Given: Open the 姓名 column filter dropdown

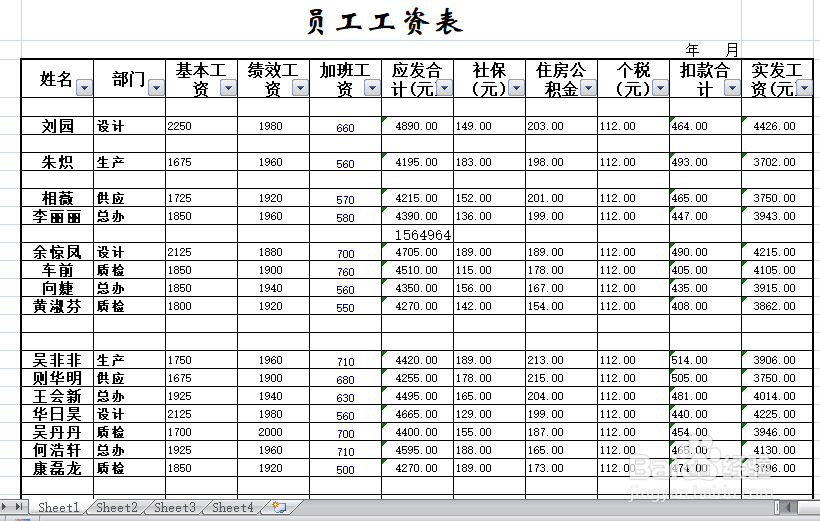Looking at the screenshot, I should point(84,87).
